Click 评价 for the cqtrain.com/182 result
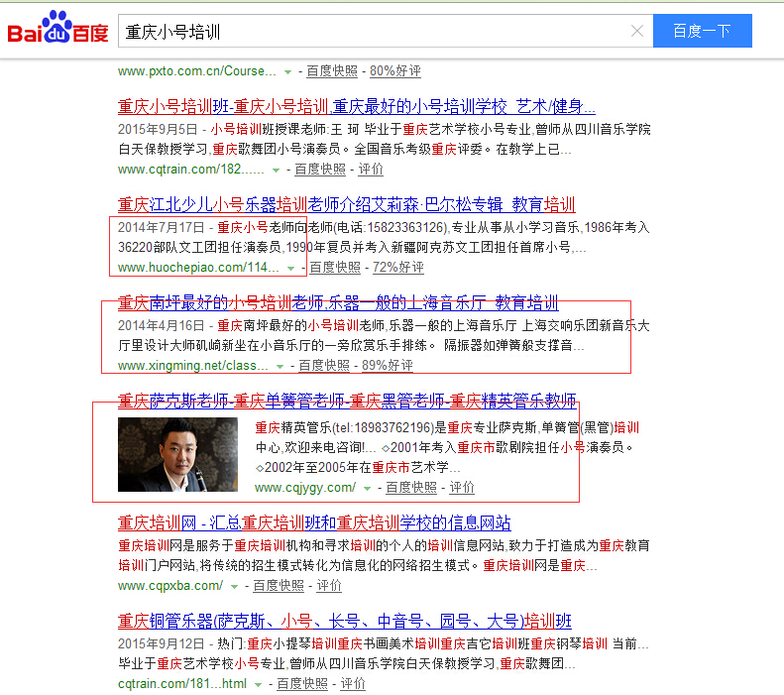This screenshot has width=784, height=695. click(x=371, y=170)
